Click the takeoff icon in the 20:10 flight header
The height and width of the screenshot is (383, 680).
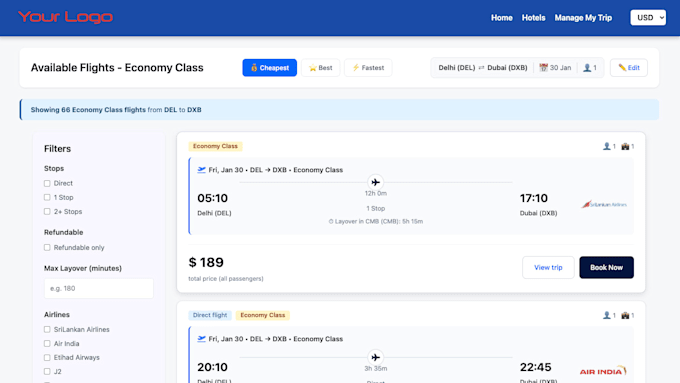click(201, 339)
